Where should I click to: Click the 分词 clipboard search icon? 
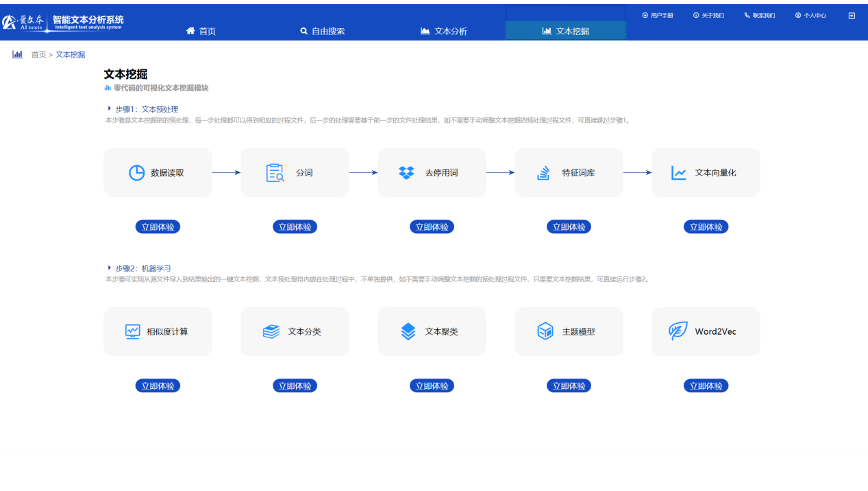coord(275,173)
